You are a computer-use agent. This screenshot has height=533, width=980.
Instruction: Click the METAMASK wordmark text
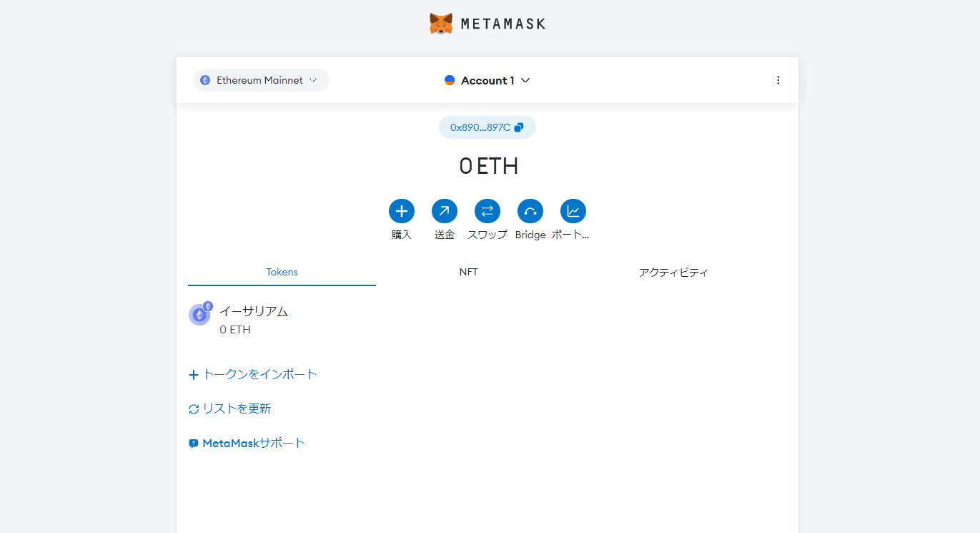[x=503, y=24]
